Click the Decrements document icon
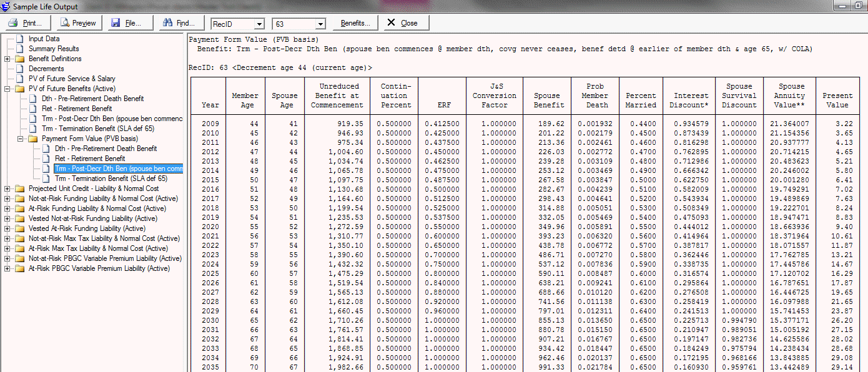The height and width of the screenshot is (372, 868). coord(19,69)
